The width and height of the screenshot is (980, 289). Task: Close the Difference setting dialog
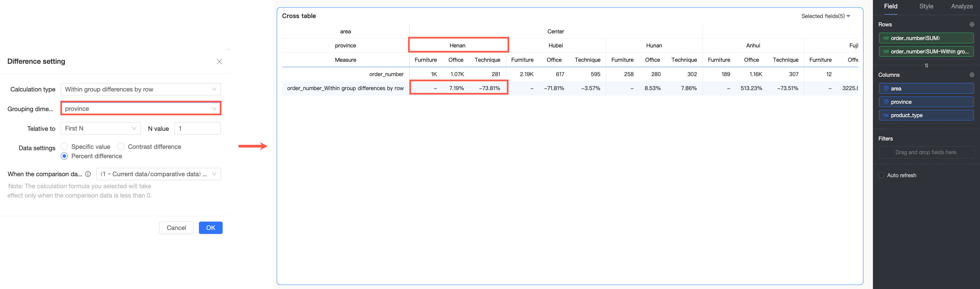point(220,62)
